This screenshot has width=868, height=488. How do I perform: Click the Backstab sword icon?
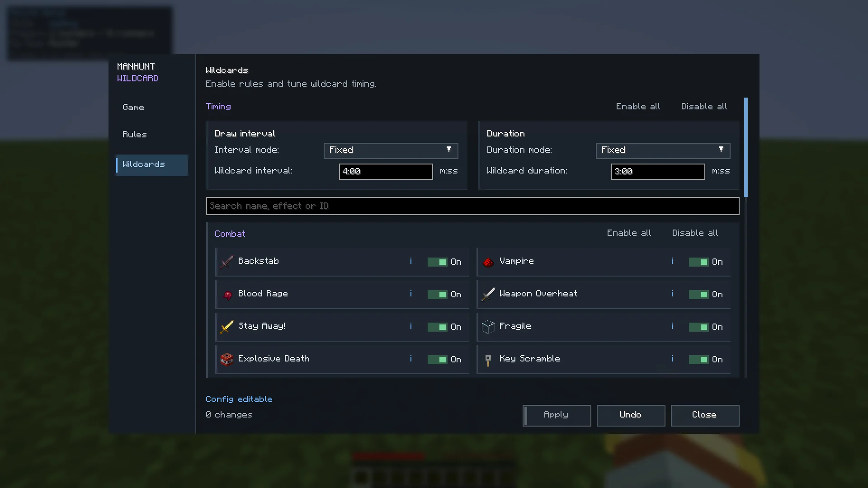[x=226, y=262]
